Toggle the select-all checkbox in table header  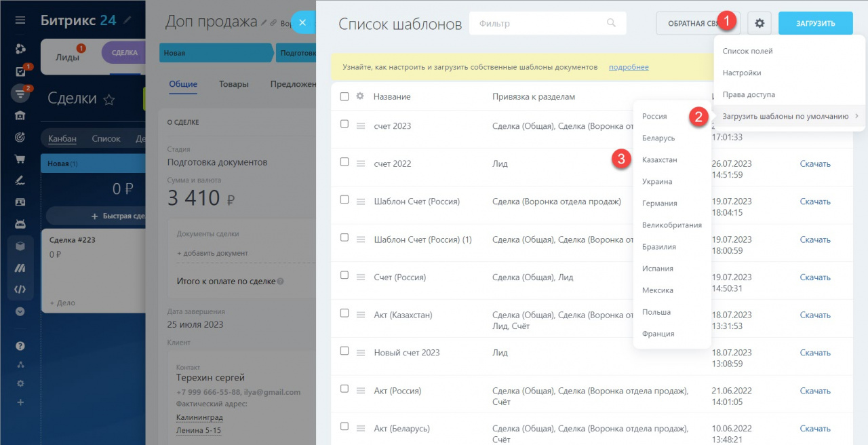pos(344,96)
